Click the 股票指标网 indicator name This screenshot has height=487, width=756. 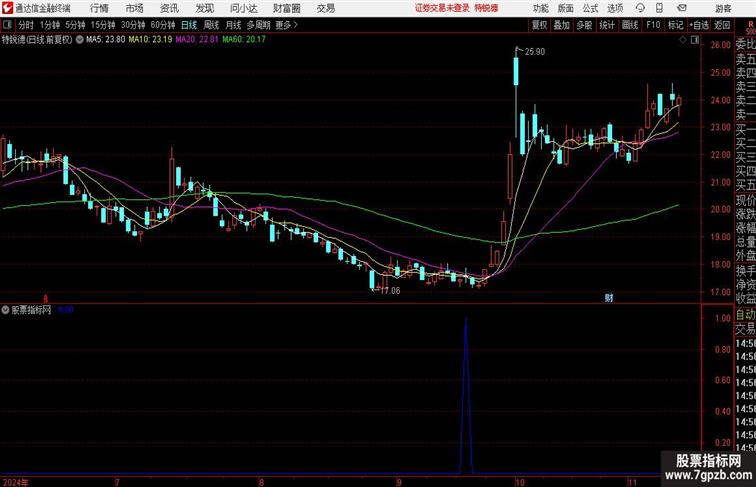click(31, 310)
